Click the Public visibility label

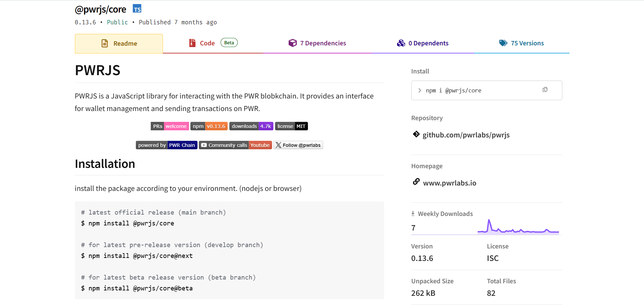point(117,22)
